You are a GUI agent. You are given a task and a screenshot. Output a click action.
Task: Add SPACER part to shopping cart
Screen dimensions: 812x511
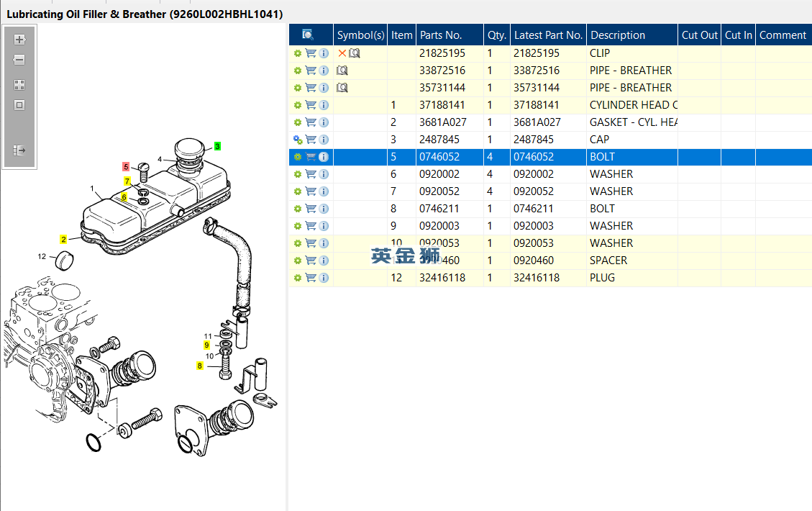(x=311, y=261)
